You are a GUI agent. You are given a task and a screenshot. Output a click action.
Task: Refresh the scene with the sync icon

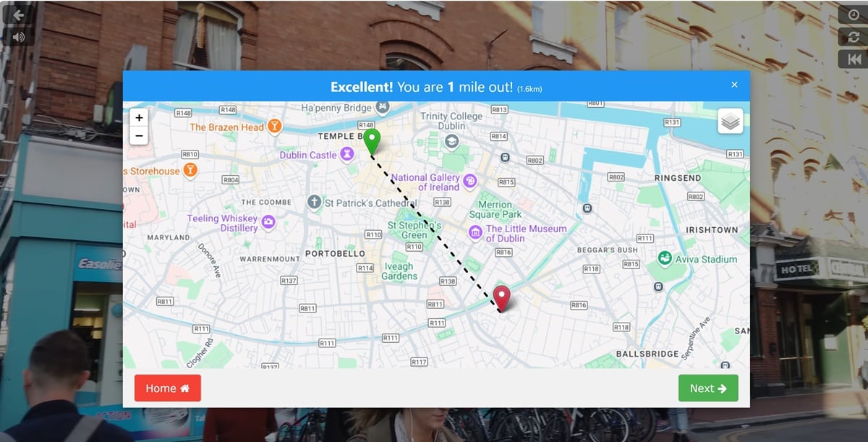[854, 35]
